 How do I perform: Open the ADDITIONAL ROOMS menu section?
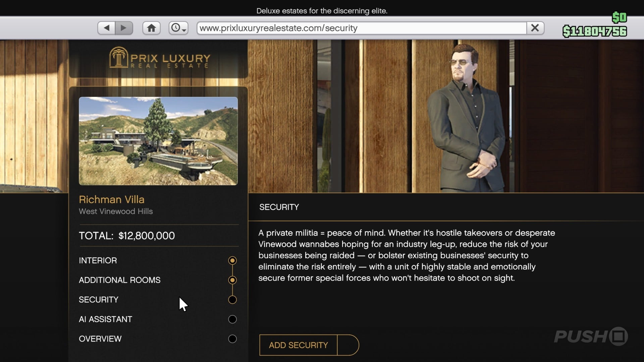pos(119,280)
